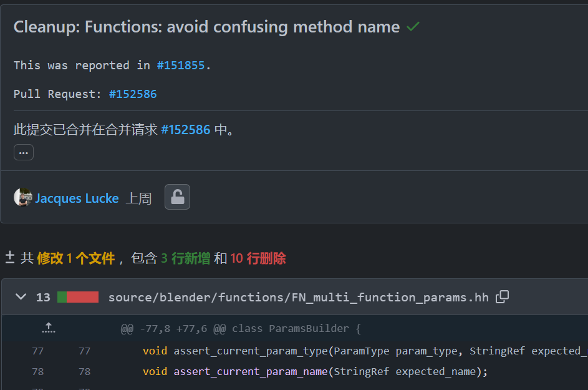Screen dimensions: 588x390
Task: Open the reported issue #151855
Action: point(180,66)
